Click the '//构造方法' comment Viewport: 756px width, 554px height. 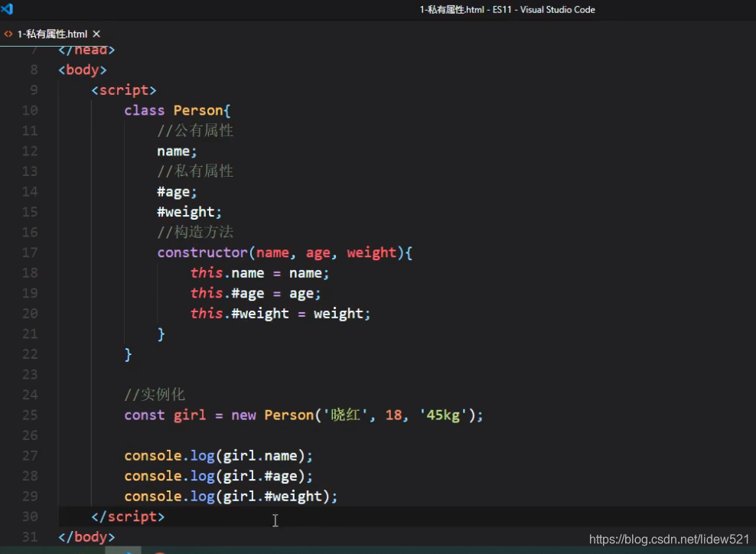[x=195, y=233]
